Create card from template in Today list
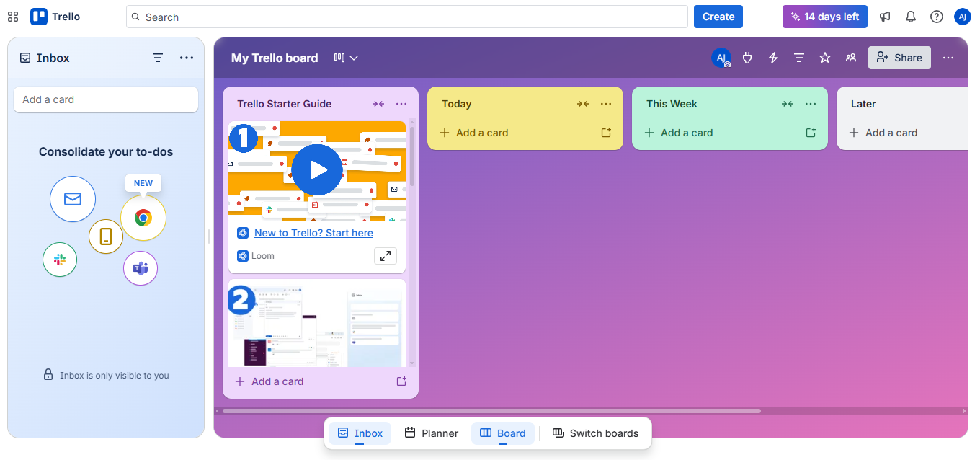The height and width of the screenshot is (460, 980). (x=606, y=133)
